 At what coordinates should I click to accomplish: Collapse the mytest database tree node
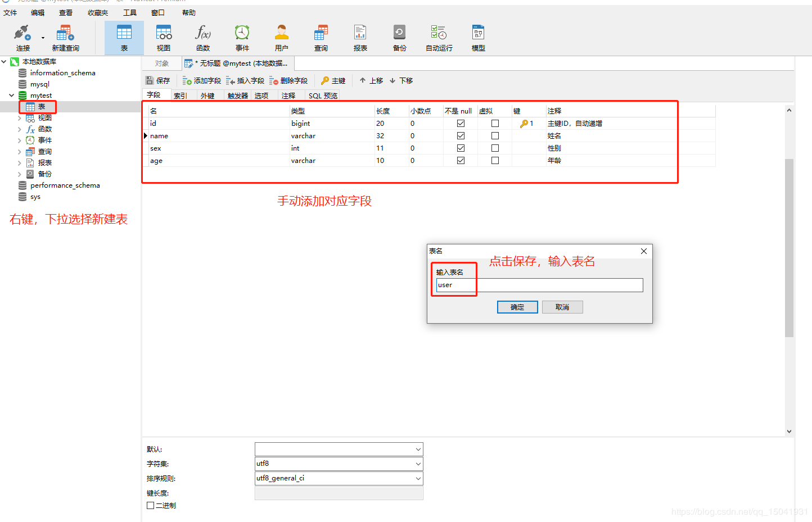pyautogui.click(x=11, y=96)
